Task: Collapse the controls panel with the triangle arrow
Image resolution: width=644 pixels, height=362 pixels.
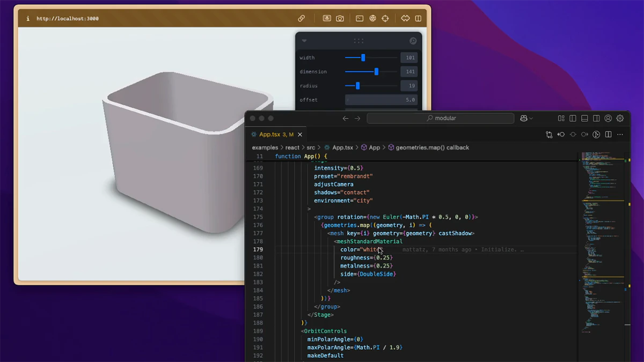Action: [304, 41]
